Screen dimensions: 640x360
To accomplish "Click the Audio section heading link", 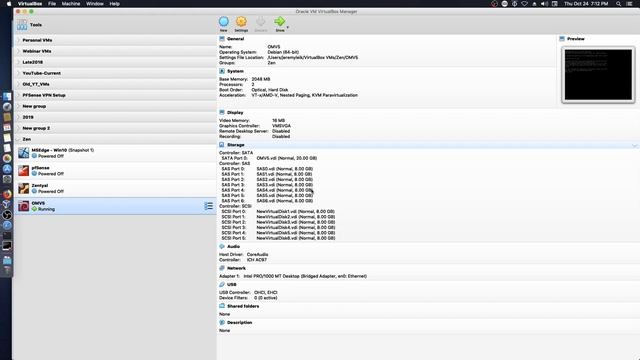I will pos(233,247).
